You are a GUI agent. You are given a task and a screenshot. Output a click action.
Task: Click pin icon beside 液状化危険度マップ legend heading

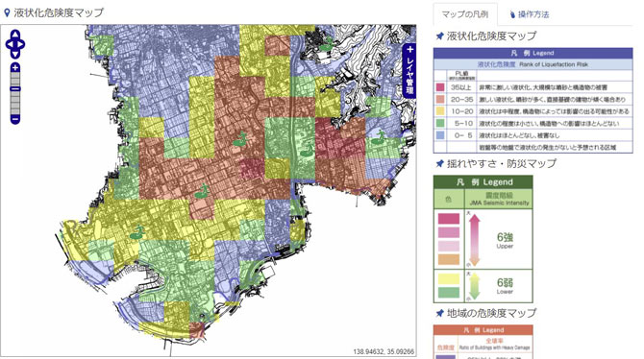(439, 36)
